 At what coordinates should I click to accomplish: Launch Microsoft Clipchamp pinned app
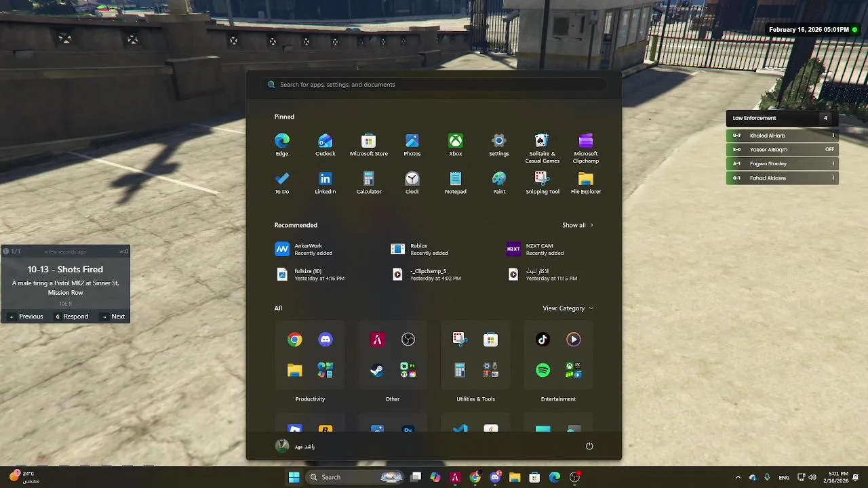(x=586, y=148)
